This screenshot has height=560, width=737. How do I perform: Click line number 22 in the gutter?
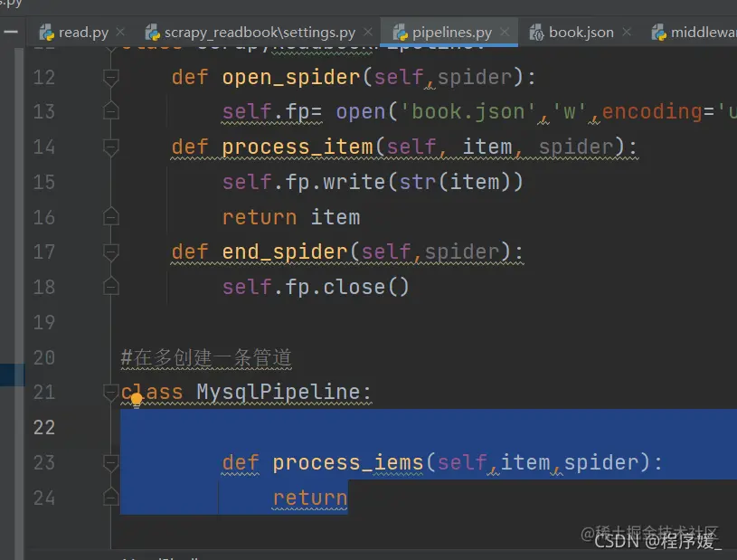44,428
